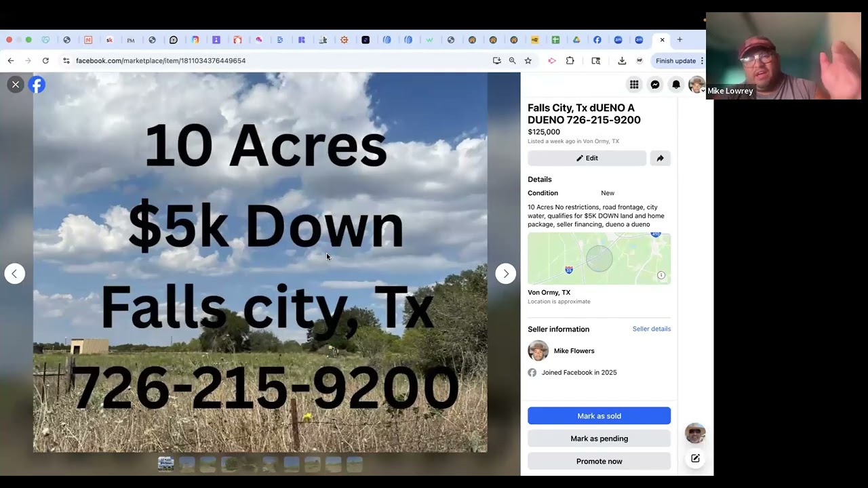Click the Edit listing button

click(587, 158)
